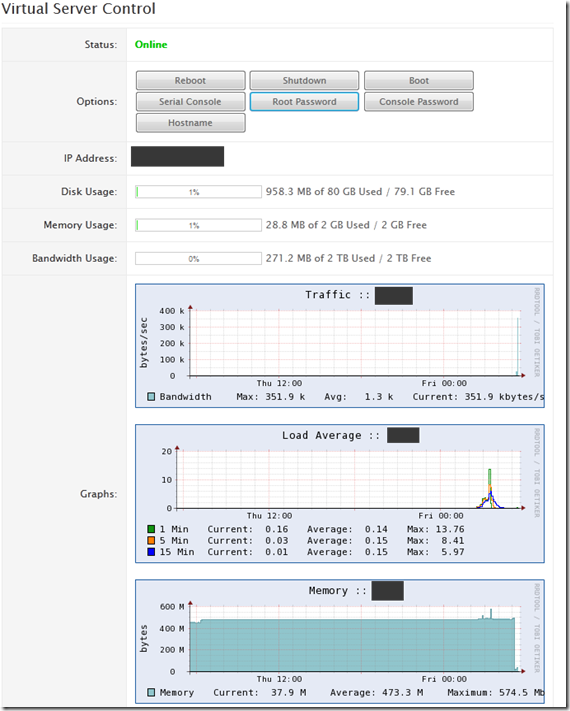Click the Console Password button
The image size is (570, 711).
tap(419, 102)
